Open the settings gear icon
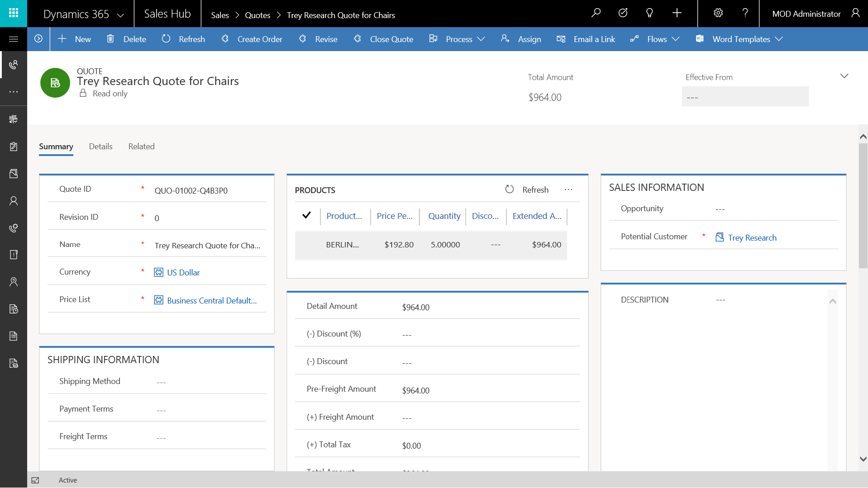This screenshot has height=488, width=868. [718, 13]
